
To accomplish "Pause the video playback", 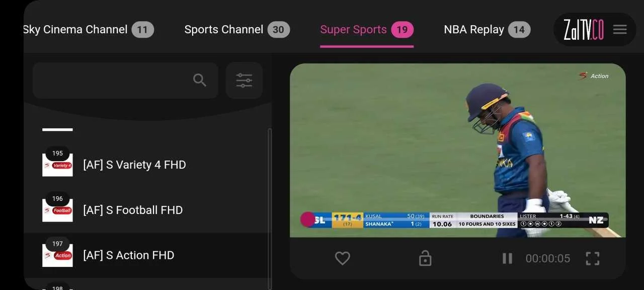I will tap(507, 258).
